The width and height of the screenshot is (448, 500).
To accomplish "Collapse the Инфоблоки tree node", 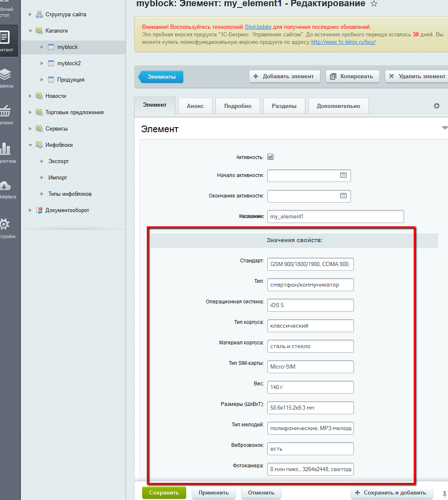I will click(30, 145).
